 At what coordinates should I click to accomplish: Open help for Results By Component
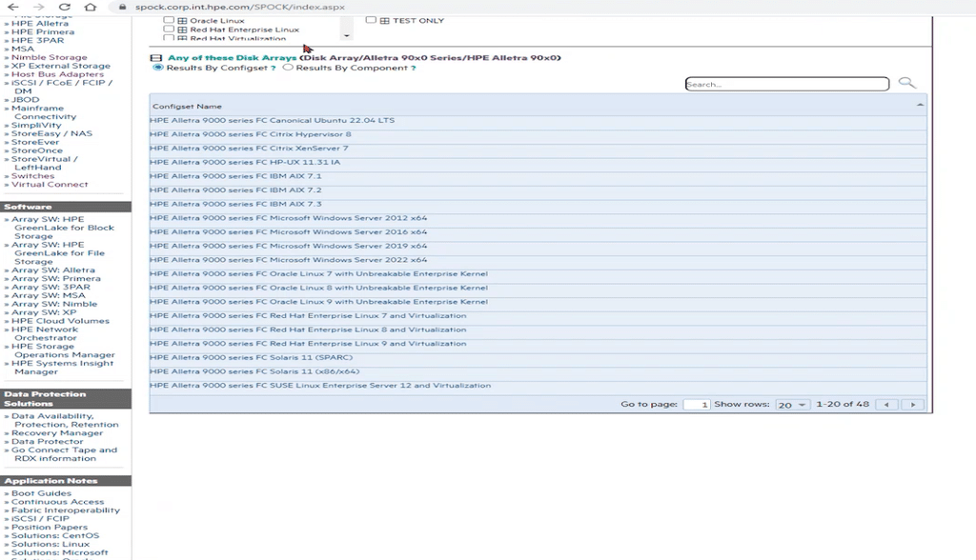(414, 68)
